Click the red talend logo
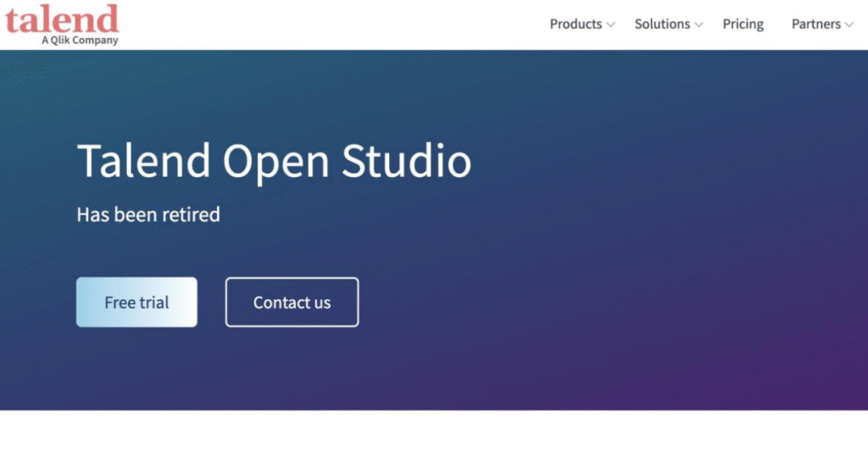The height and width of the screenshot is (473, 868). [62, 18]
